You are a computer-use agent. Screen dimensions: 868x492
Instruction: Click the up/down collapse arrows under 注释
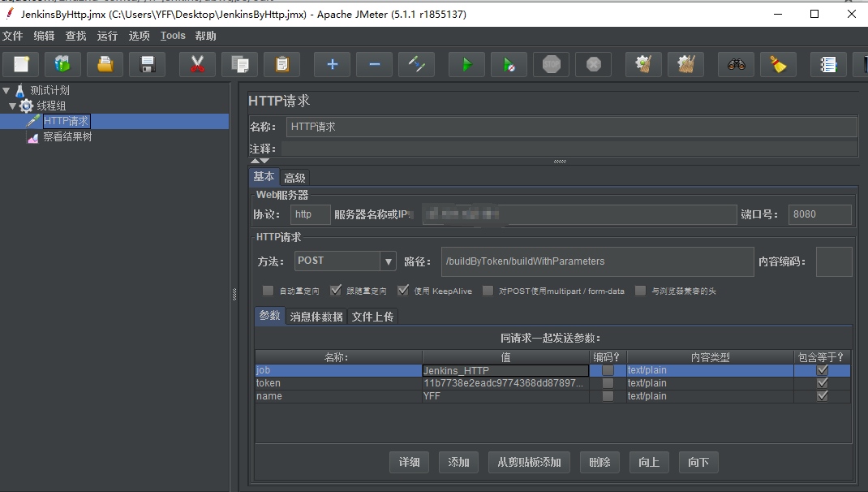(260, 162)
